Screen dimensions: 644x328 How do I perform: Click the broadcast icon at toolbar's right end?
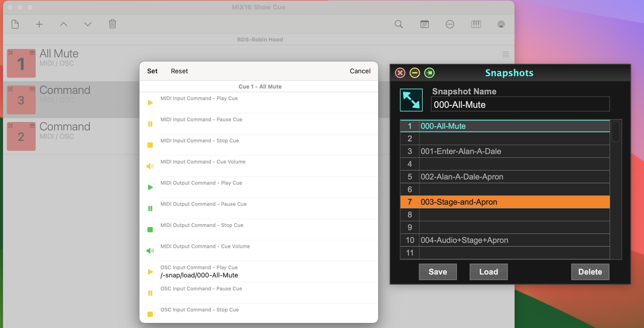[x=501, y=24]
